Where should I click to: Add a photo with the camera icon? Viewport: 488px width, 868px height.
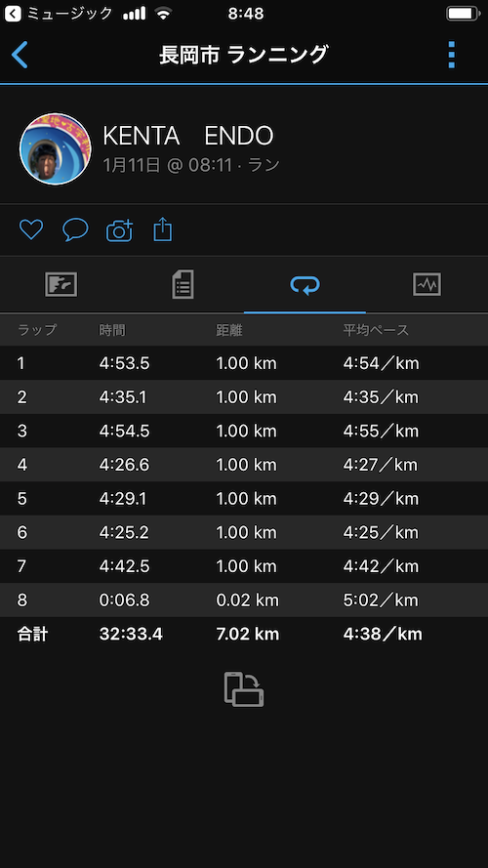click(119, 229)
